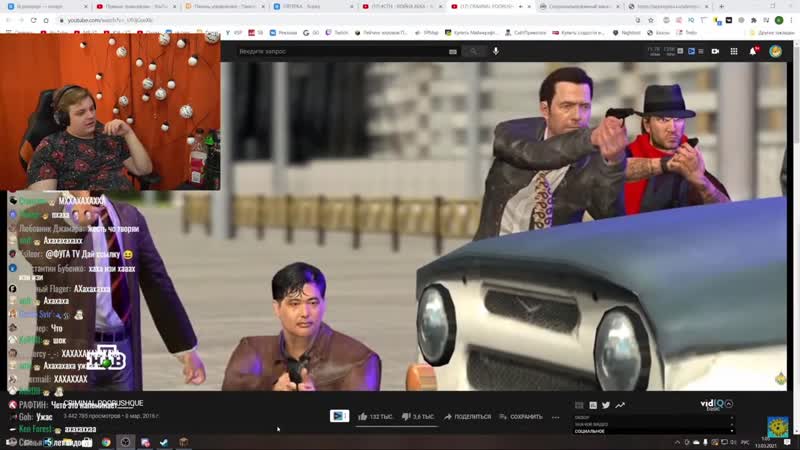
Task: Click the Поделиться share button
Action: [x=467, y=417]
